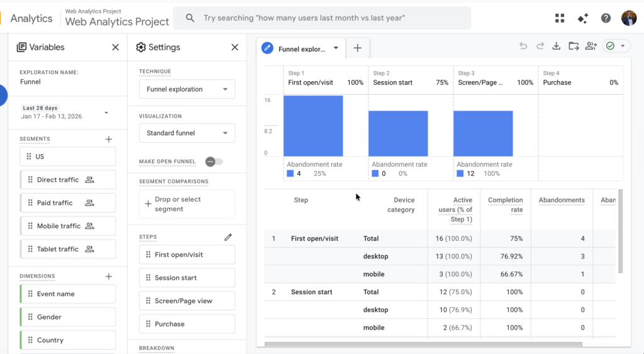Click the redo arrow icon

coord(540,46)
